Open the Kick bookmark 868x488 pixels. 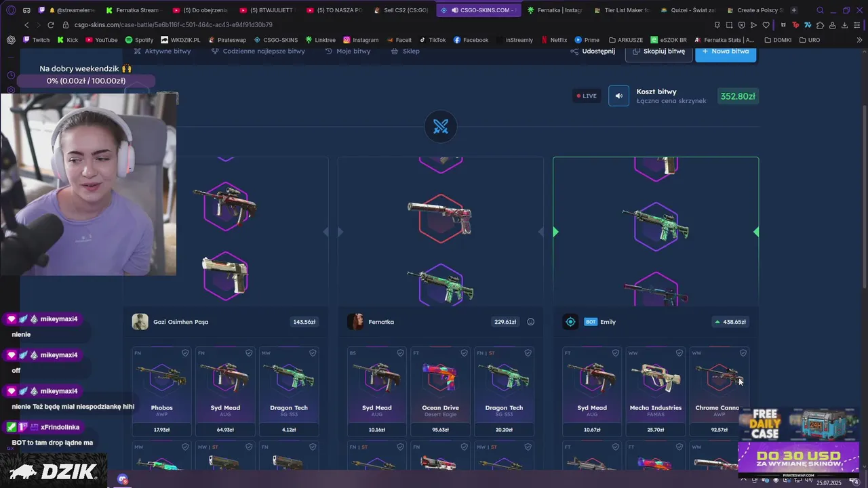[x=67, y=40]
